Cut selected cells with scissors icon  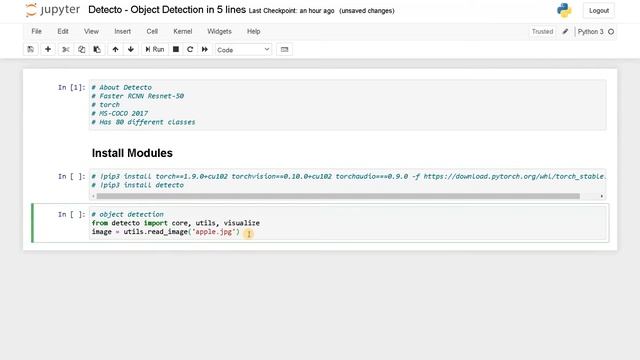tap(65, 49)
